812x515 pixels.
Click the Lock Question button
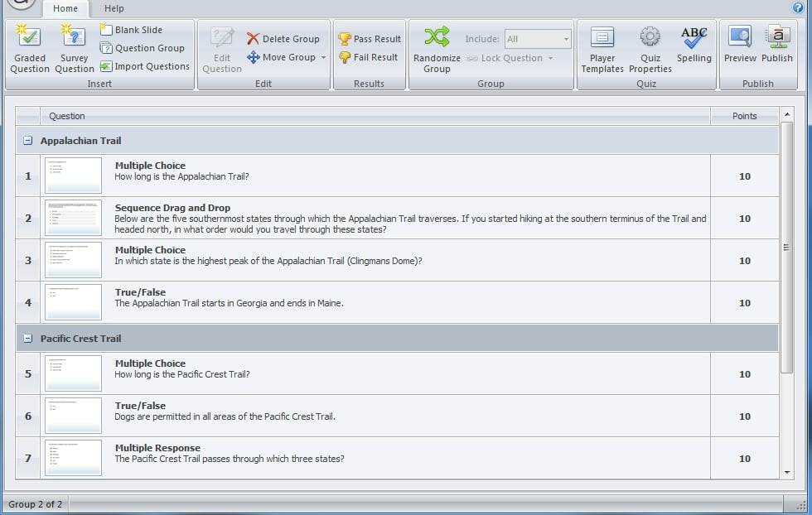(x=505, y=58)
